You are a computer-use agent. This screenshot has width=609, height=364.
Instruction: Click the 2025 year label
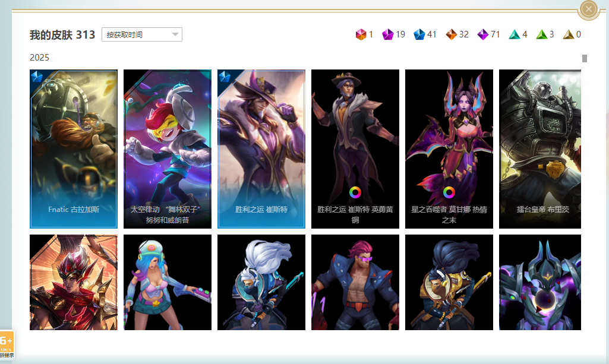[39, 58]
